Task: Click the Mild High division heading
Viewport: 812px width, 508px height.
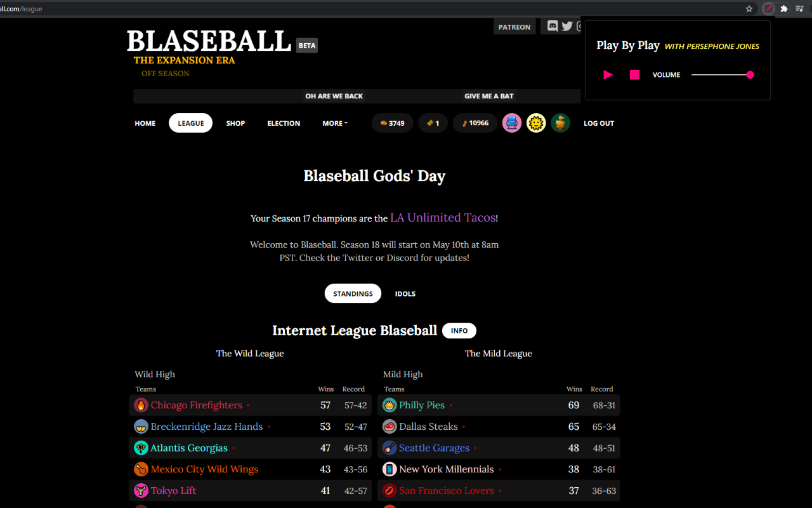Action: (x=403, y=374)
